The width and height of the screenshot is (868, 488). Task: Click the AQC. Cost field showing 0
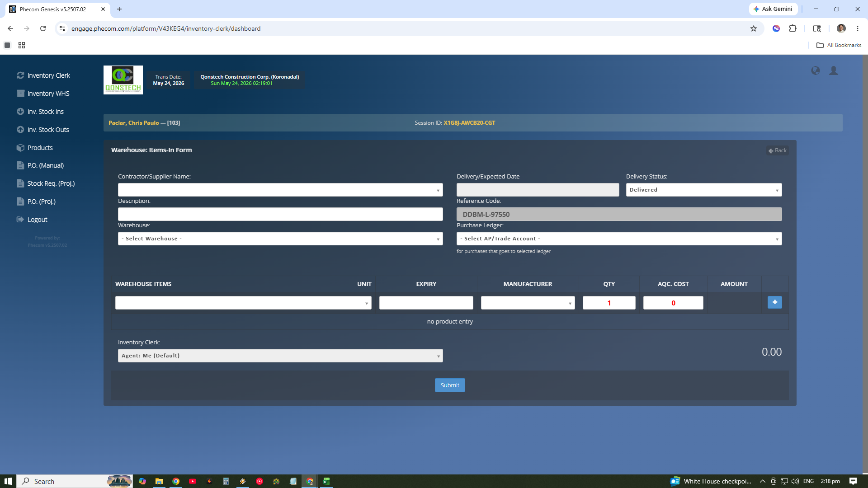tap(673, 303)
